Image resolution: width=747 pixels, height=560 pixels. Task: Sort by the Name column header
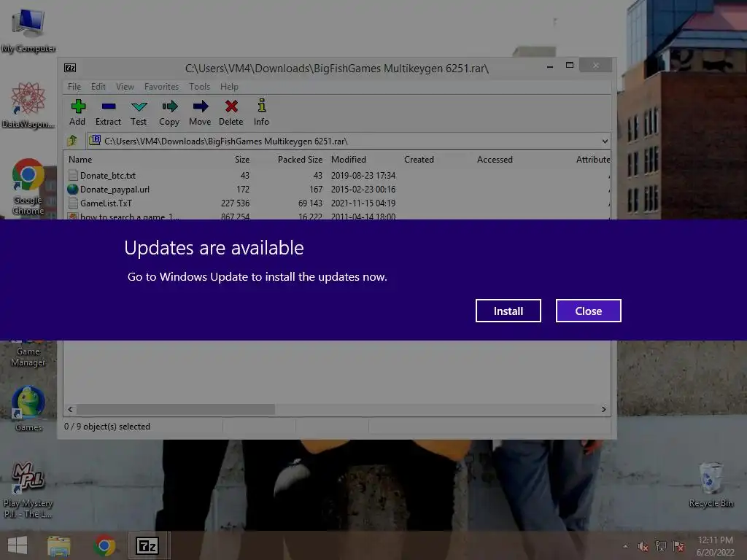click(80, 160)
